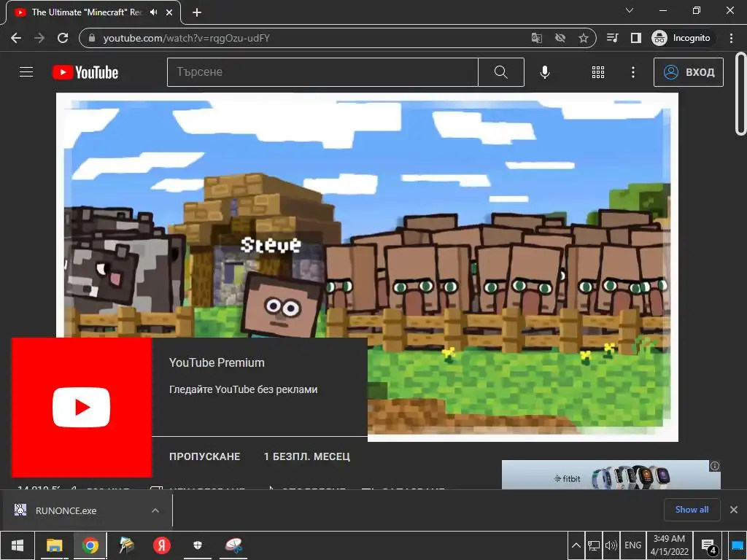View site information lock icon
This screenshot has width=747, height=560.
[92, 38]
